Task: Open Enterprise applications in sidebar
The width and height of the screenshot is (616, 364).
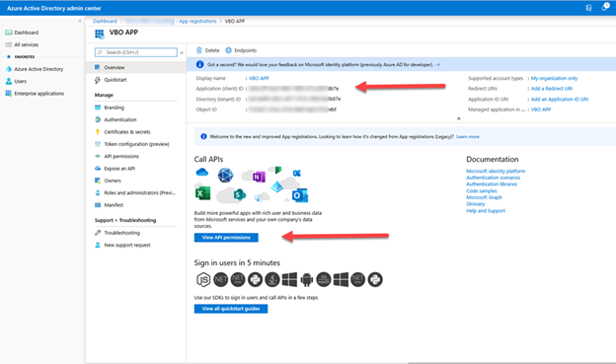Action: (x=38, y=94)
